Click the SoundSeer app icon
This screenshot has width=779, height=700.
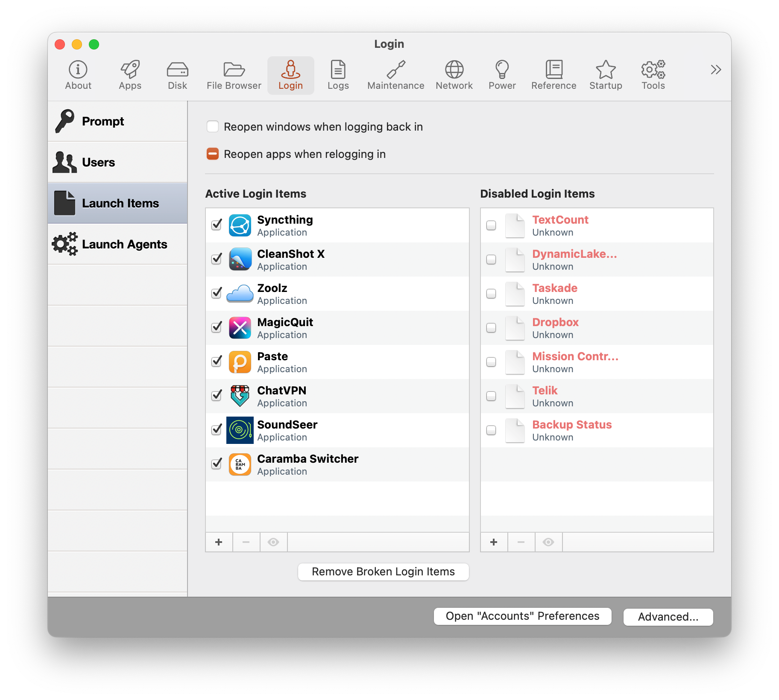tap(240, 430)
